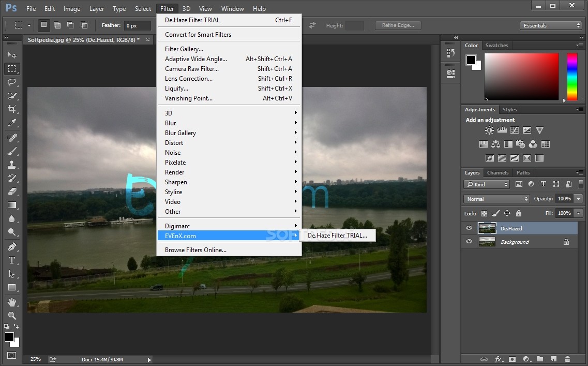Image resolution: width=588 pixels, height=366 pixels.
Task: Add Curves adjustment
Action: (x=515, y=130)
